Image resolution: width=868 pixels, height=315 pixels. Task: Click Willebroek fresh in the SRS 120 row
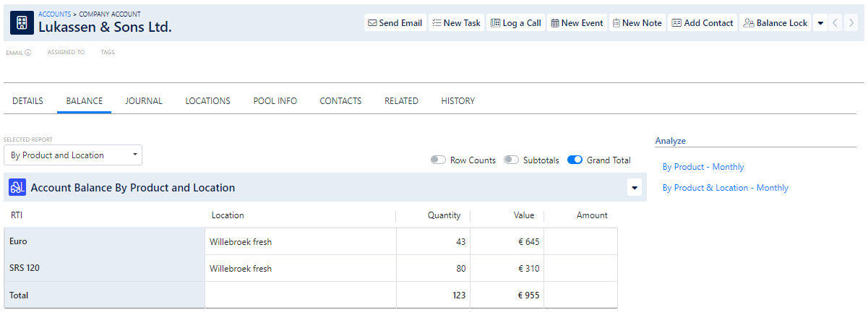241,269
